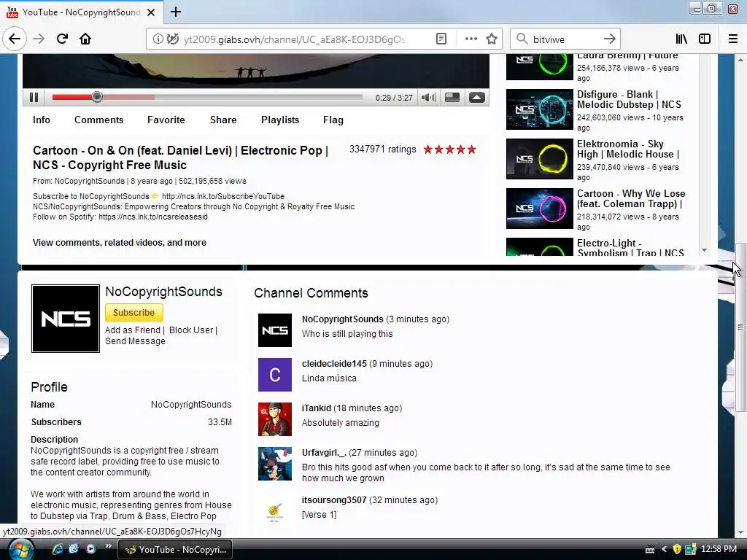Viewport: 747px width, 560px height.
Task: Open the ncs.lnk.to/SubscribeYouTube link
Action: click(x=223, y=196)
